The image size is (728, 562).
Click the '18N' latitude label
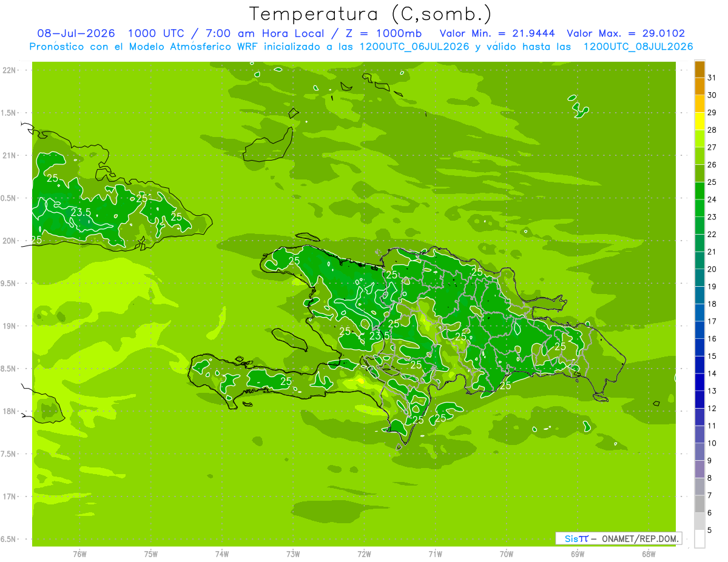(10, 411)
